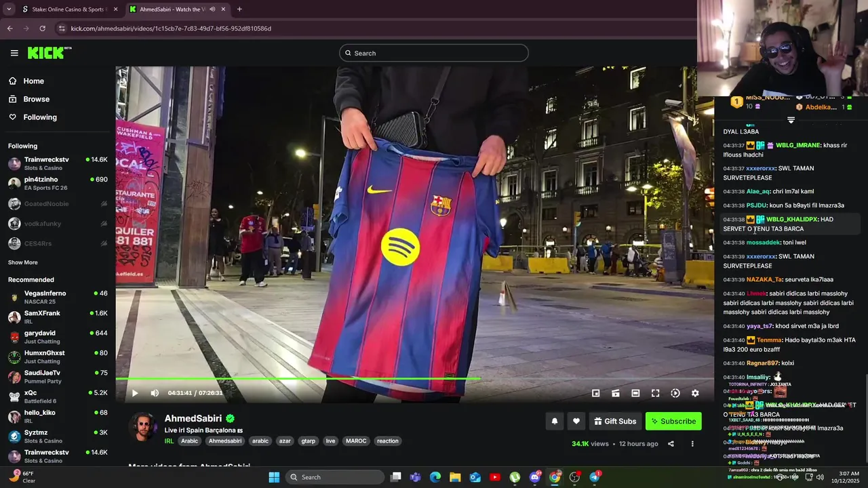Select the reaction tag

(388, 441)
